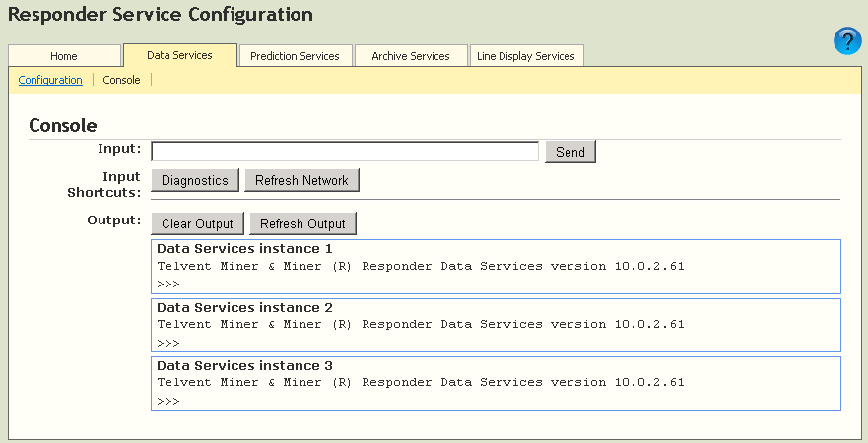Click the Configuration sub-navigation link
The height and width of the screenshot is (443, 868).
50,80
